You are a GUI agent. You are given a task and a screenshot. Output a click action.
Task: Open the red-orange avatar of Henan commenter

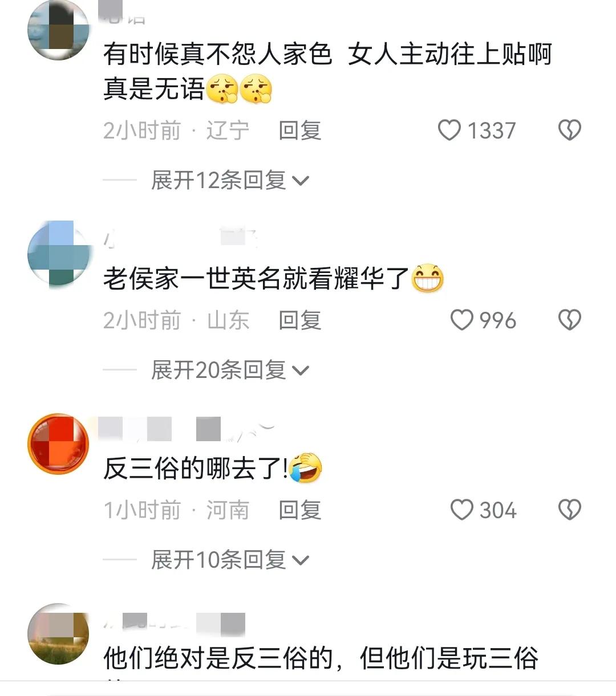[x=58, y=444]
